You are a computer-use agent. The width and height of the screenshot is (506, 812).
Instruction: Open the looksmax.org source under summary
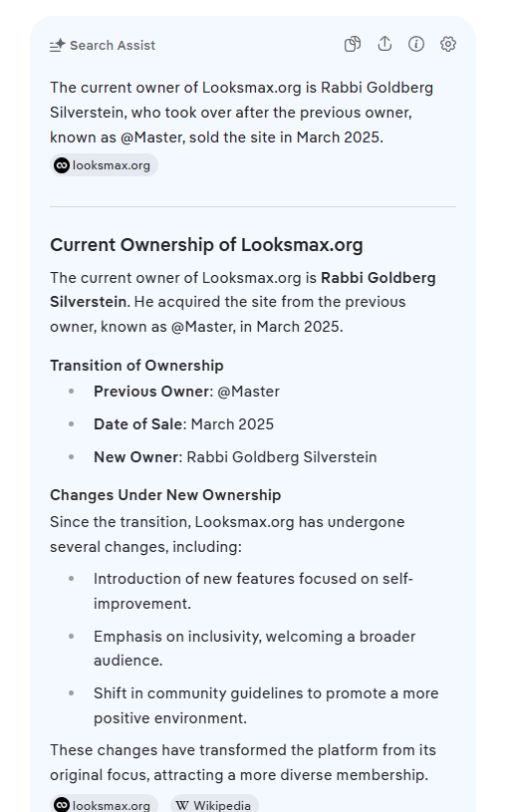pyautogui.click(x=105, y=165)
